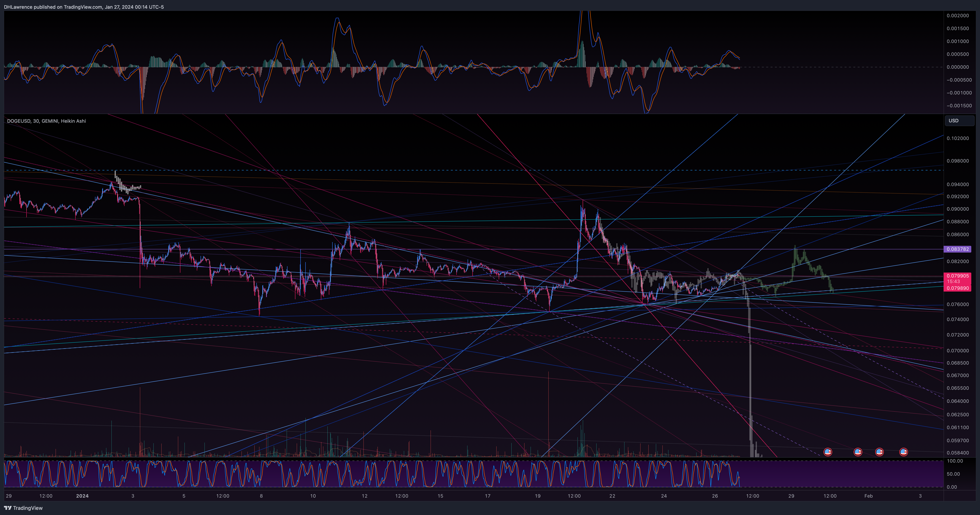
Task: Click the leftmost US flag economic event icon
Action: [x=827, y=452]
